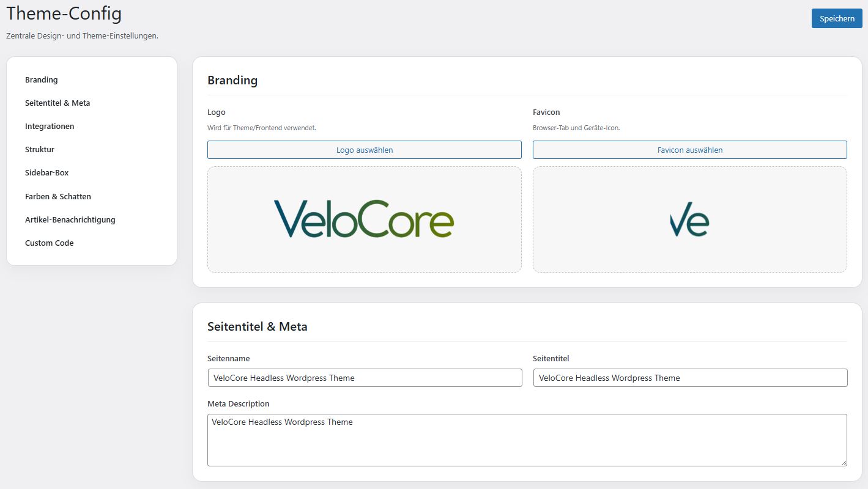Click the Theme-Config page heading
This screenshot has height=489, width=868.
click(64, 13)
